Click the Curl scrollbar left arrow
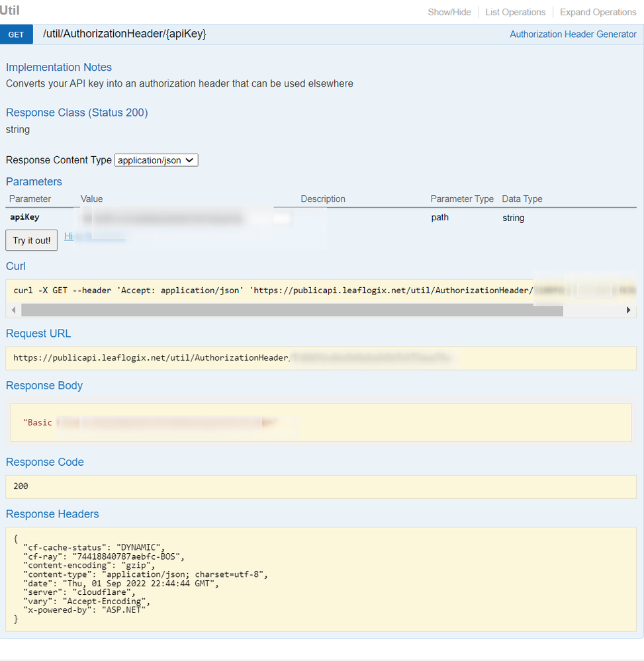This screenshot has height=661, width=644. (13, 310)
